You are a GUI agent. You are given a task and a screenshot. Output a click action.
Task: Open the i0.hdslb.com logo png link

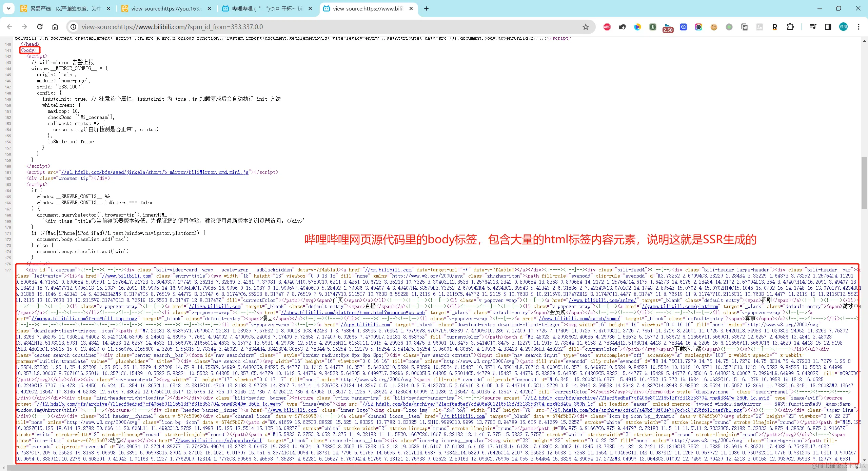646,410
